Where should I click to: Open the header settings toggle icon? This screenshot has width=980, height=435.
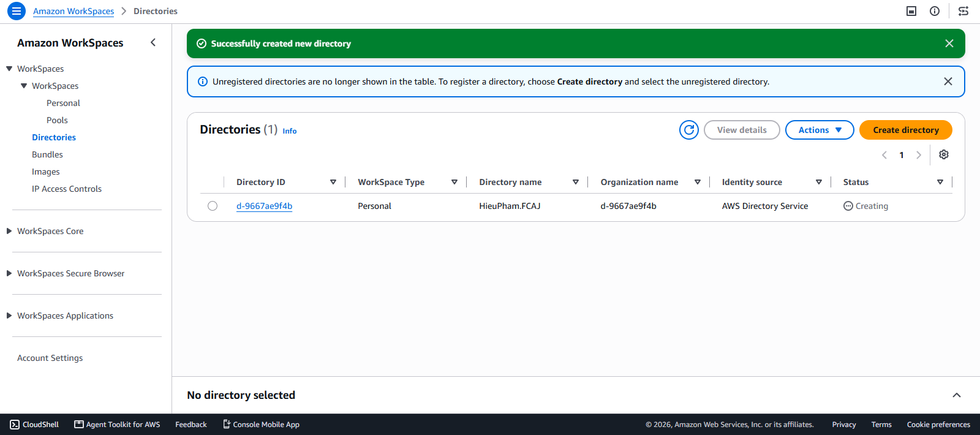(x=963, y=11)
